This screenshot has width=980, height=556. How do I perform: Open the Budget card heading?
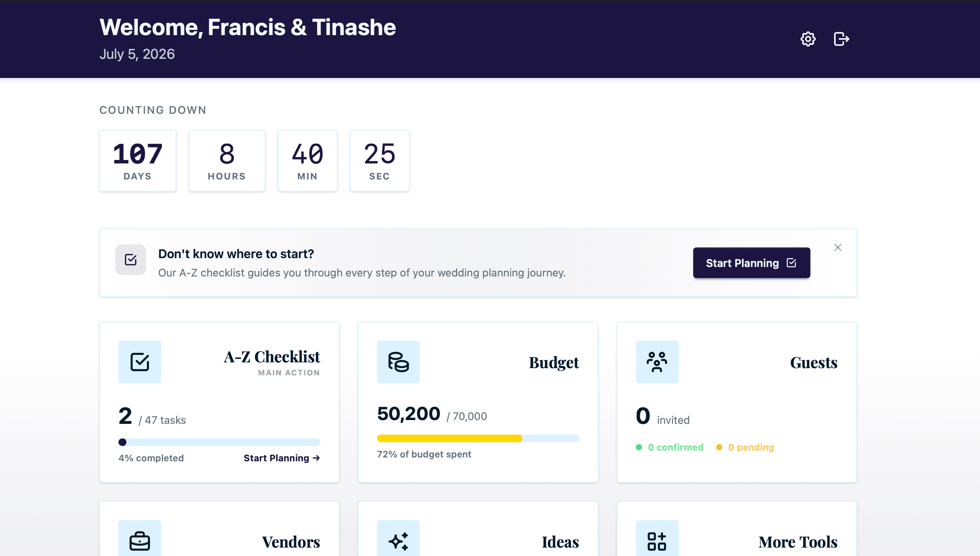pyautogui.click(x=554, y=363)
